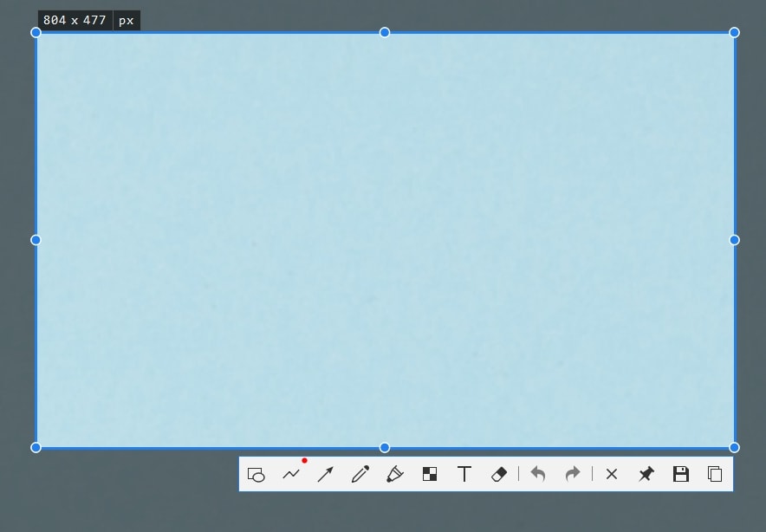Redo the last undone action
Screen dimensions: 766x532
[573, 474]
